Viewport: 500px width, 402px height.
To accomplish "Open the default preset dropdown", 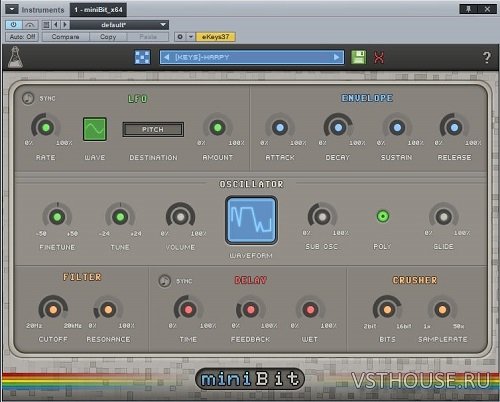I will pyautogui.click(x=119, y=25).
